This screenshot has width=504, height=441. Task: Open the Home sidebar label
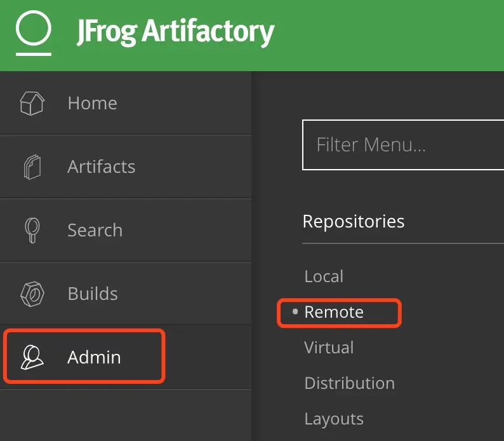[x=92, y=103]
